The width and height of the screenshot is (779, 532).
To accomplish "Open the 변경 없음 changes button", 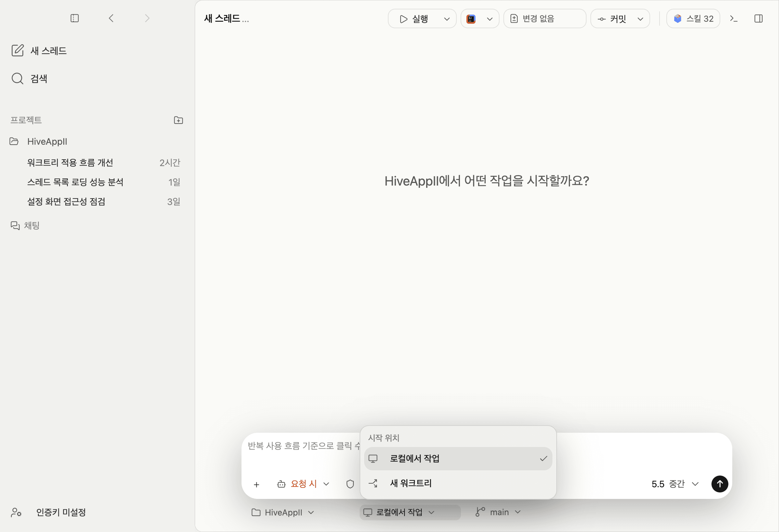I will [x=545, y=18].
